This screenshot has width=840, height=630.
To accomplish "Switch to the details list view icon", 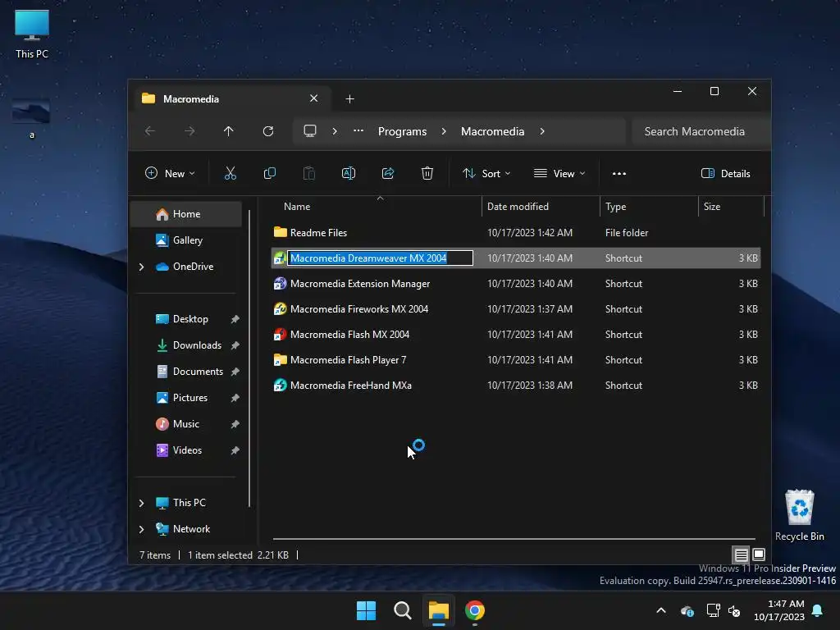I will [x=741, y=555].
